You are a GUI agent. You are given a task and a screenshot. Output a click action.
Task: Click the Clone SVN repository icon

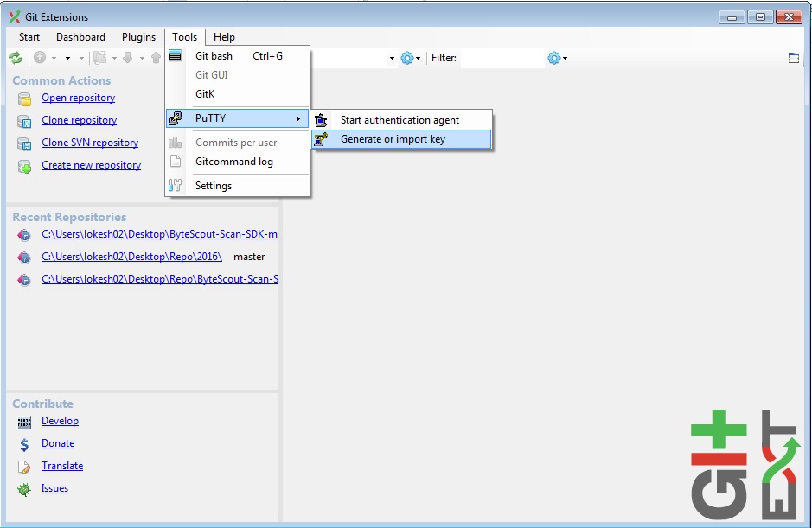[x=24, y=143]
